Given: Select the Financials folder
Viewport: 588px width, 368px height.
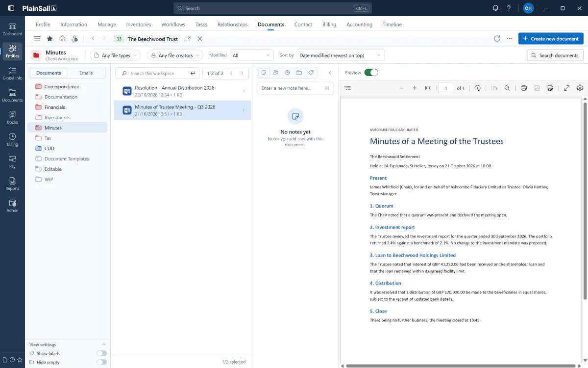Looking at the screenshot, I should pos(67,107).
